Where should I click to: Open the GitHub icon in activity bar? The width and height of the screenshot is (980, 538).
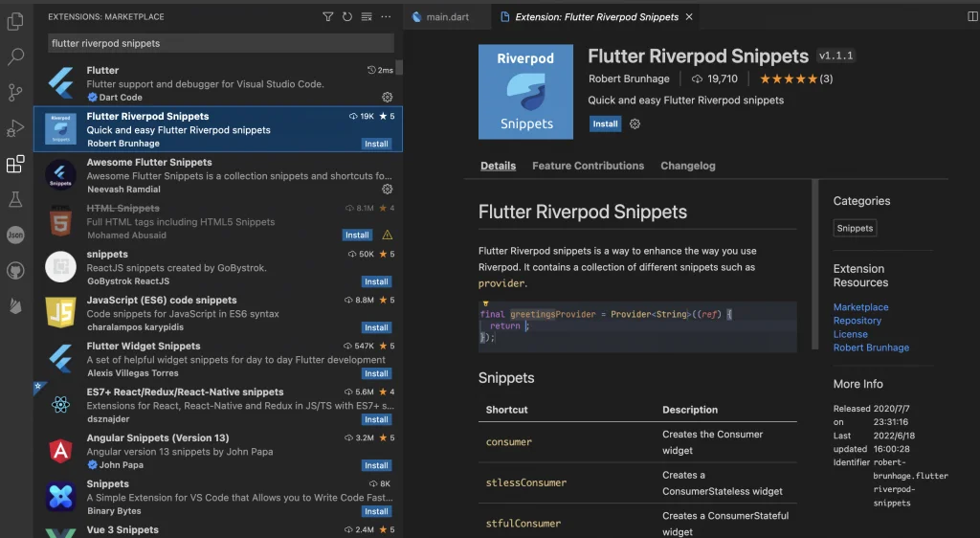pyautogui.click(x=15, y=271)
